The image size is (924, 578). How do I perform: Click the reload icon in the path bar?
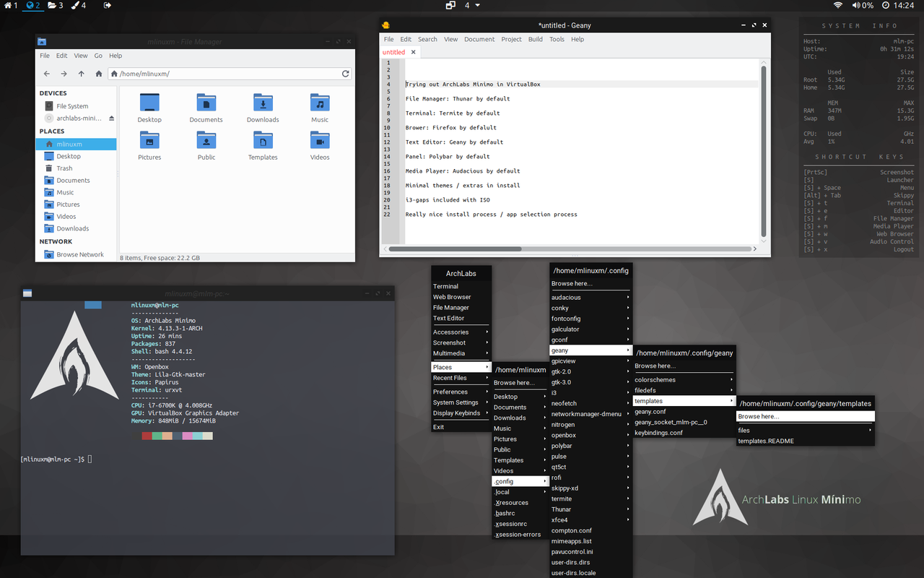click(346, 74)
